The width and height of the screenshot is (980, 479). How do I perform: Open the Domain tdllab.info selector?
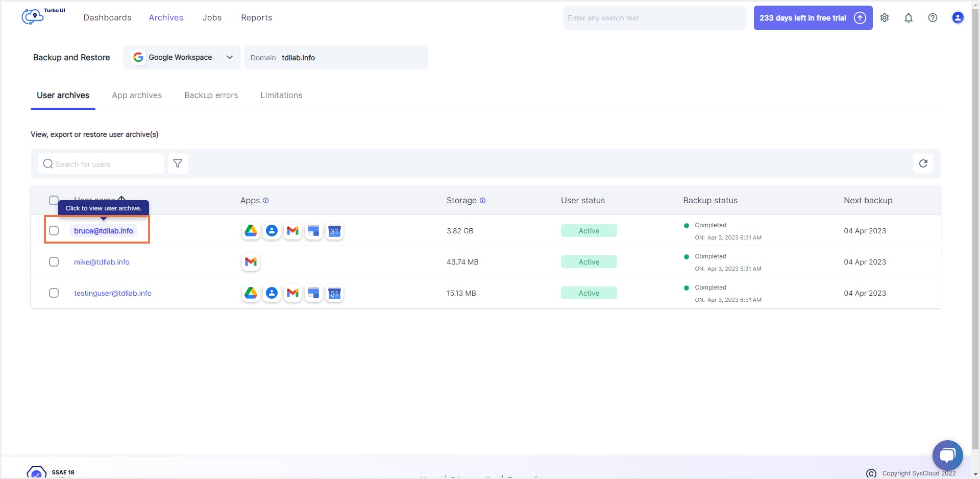coord(336,57)
